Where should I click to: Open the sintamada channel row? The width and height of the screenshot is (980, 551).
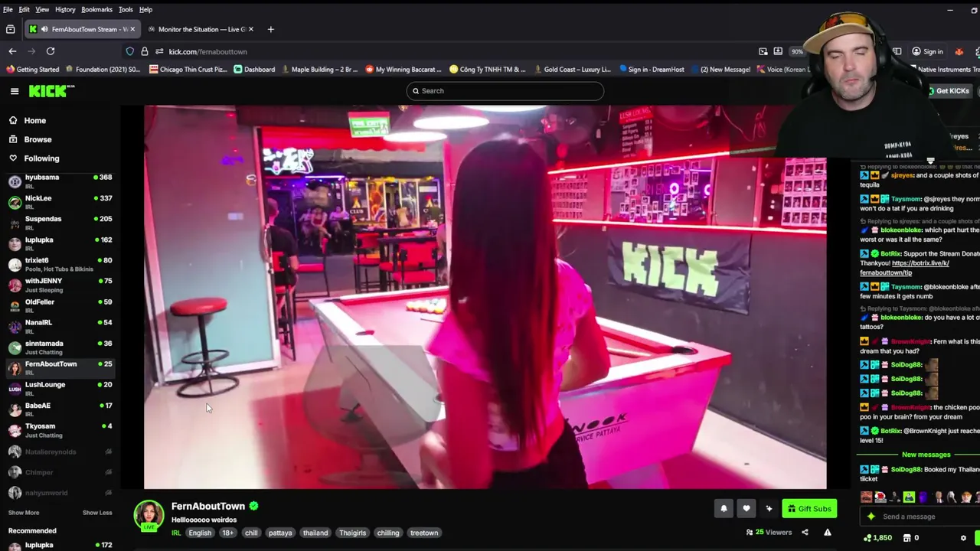60,347
